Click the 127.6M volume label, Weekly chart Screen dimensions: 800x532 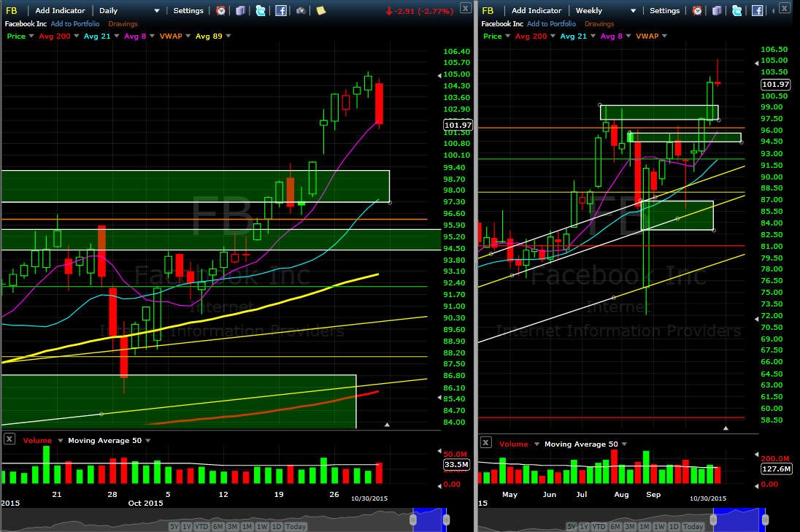776,469
